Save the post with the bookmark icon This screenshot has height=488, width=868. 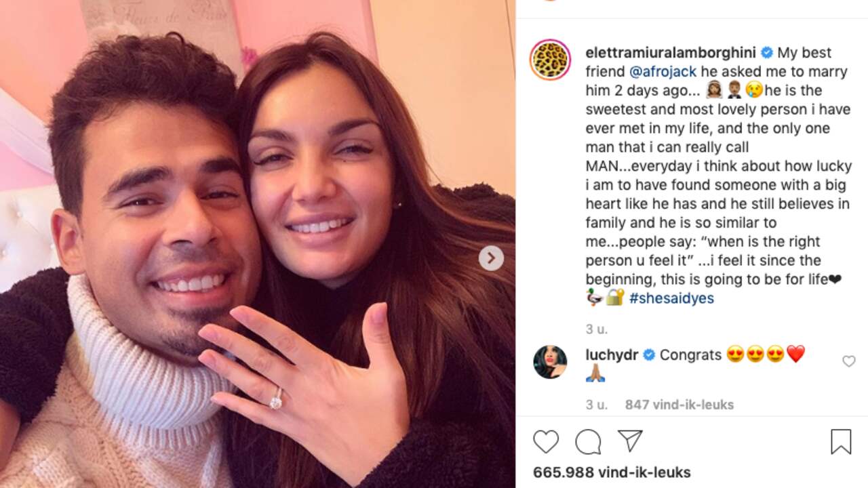point(841,442)
